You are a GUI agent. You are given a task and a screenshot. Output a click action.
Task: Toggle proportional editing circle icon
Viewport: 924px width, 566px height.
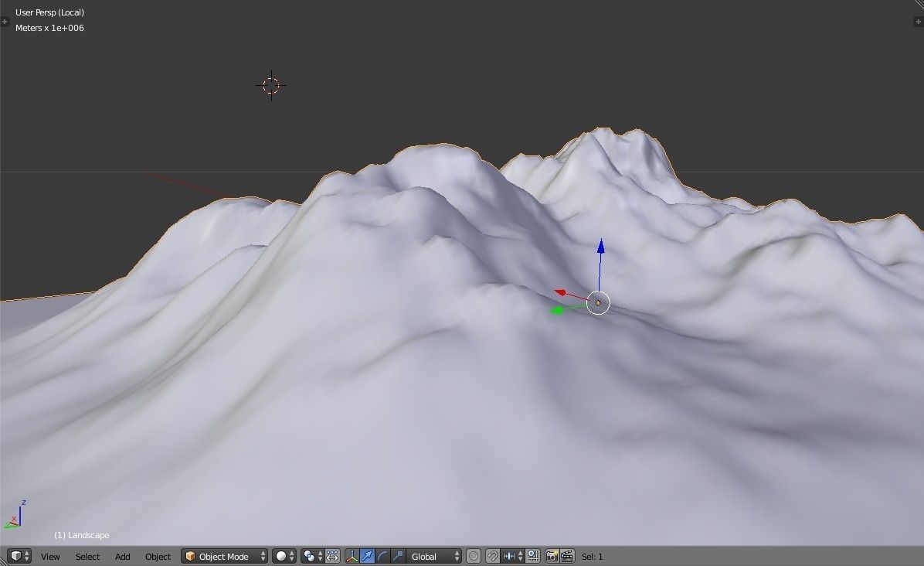click(474, 556)
